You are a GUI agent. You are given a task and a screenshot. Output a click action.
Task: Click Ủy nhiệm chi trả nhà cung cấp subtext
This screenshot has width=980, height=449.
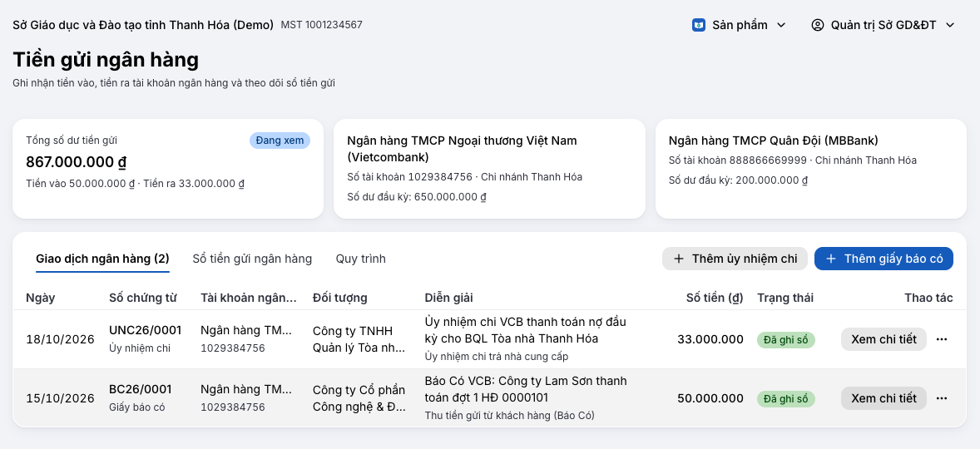tap(497, 357)
